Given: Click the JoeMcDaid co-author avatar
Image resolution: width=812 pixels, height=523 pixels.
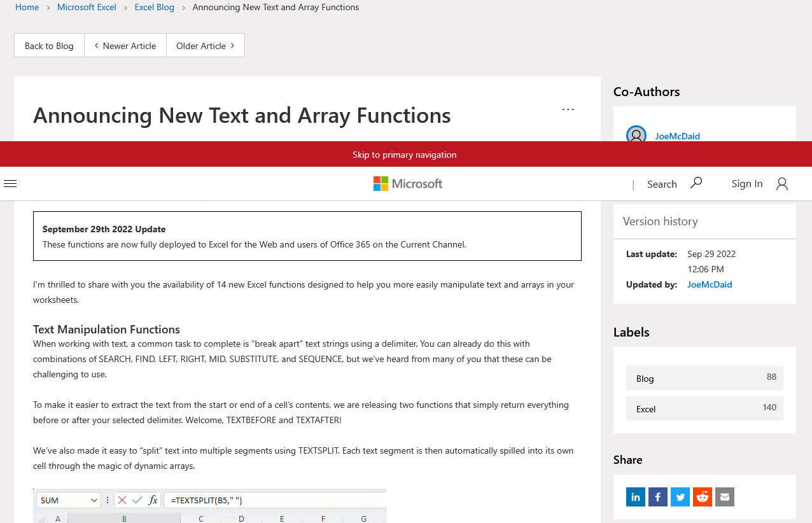Looking at the screenshot, I should [x=636, y=134].
